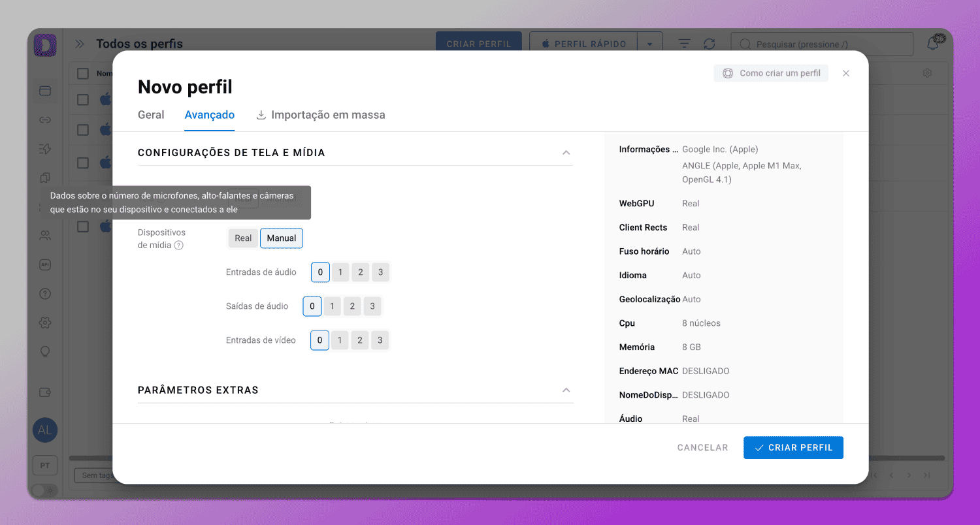Expand the sidebar with the double-arrow icon
Viewport: 980px width, 525px height.
tap(80, 44)
